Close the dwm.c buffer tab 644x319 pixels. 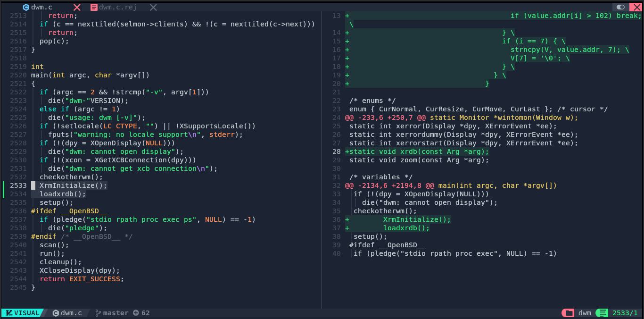coord(77,7)
